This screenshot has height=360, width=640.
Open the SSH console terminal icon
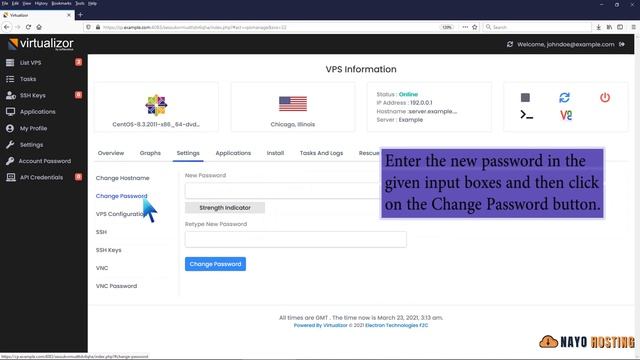click(527, 115)
